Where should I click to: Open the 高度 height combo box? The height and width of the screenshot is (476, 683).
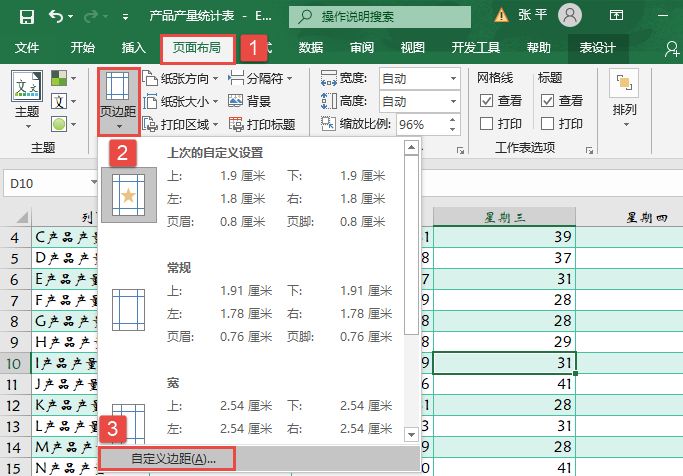[x=420, y=102]
